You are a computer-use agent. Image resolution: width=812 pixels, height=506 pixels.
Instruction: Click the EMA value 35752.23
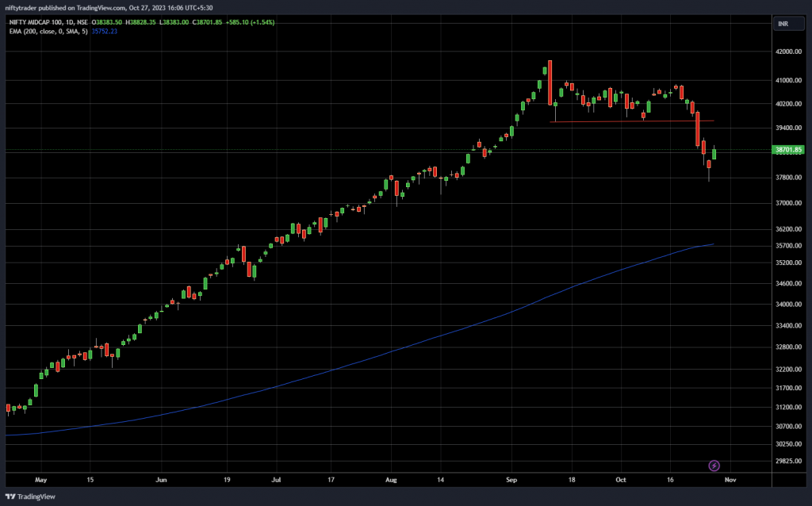[x=104, y=32]
